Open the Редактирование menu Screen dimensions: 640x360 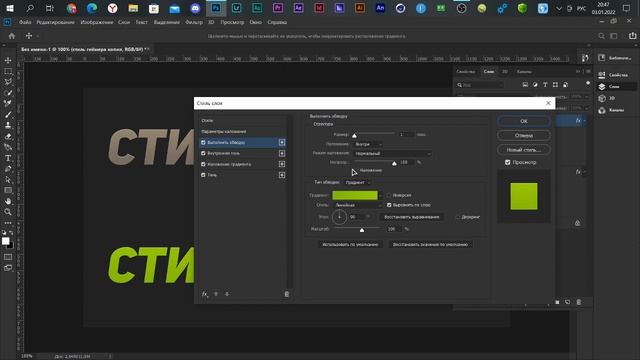coord(56,22)
